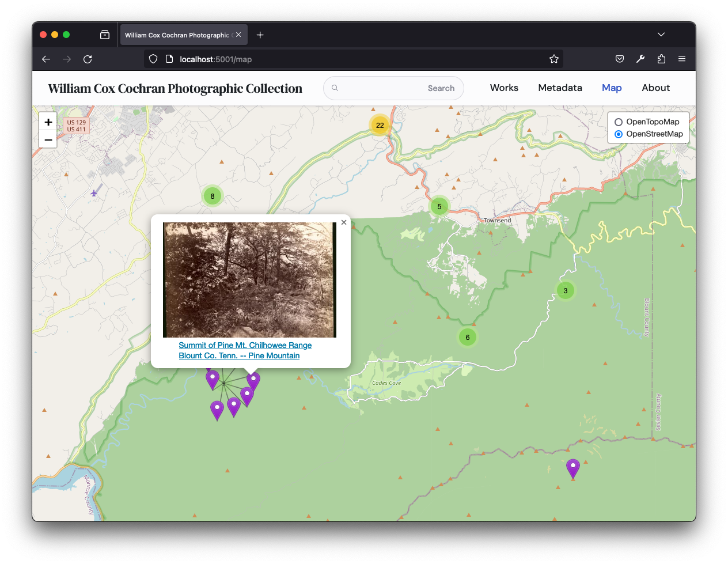The width and height of the screenshot is (728, 564).
Task: Expand the list all tabs dropdown
Action: click(661, 35)
